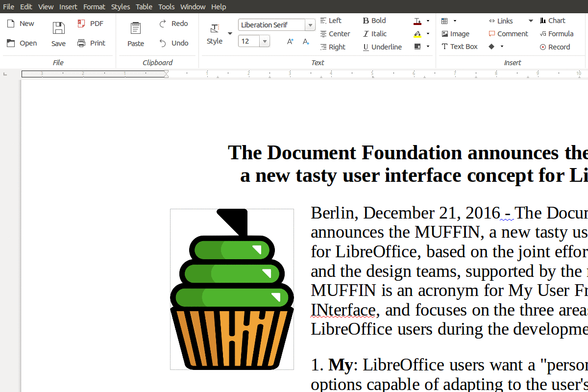Start Record changes
The height and width of the screenshot is (392, 588).
(x=555, y=47)
